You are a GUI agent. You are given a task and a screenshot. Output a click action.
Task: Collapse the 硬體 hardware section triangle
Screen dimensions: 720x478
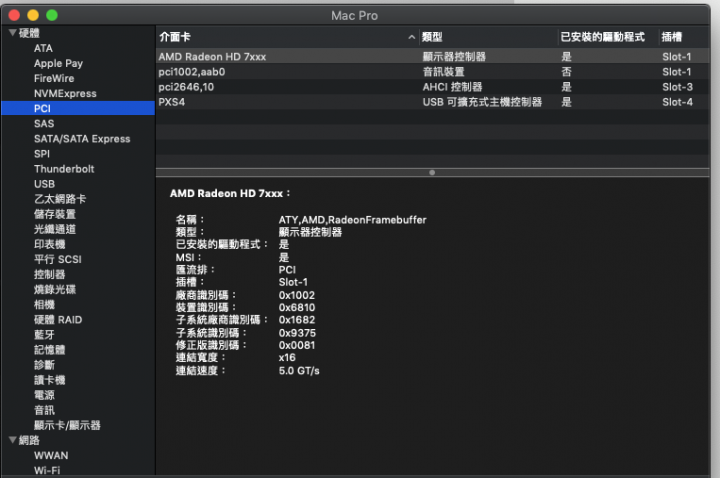[12, 33]
